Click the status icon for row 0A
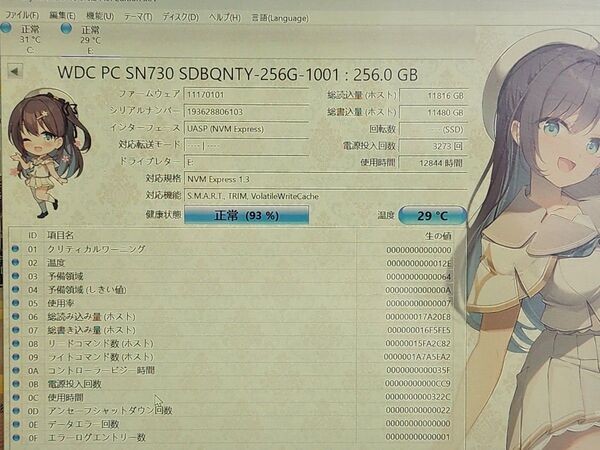This screenshot has width=600, height=450. (x=15, y=370)
